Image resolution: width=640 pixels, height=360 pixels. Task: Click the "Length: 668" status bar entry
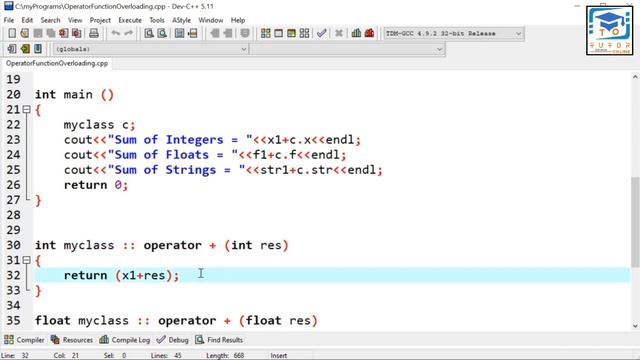[x=225, y=356]
